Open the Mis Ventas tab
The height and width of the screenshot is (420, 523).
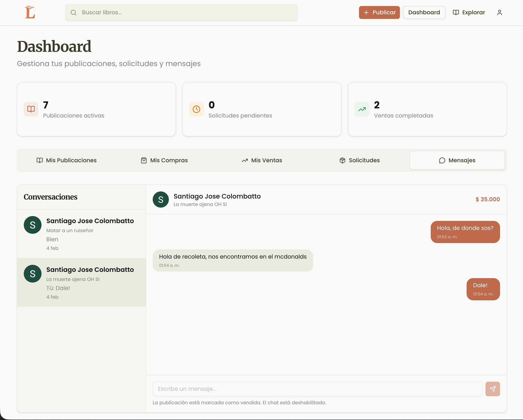pyautogui.click(x=262, y=160)
